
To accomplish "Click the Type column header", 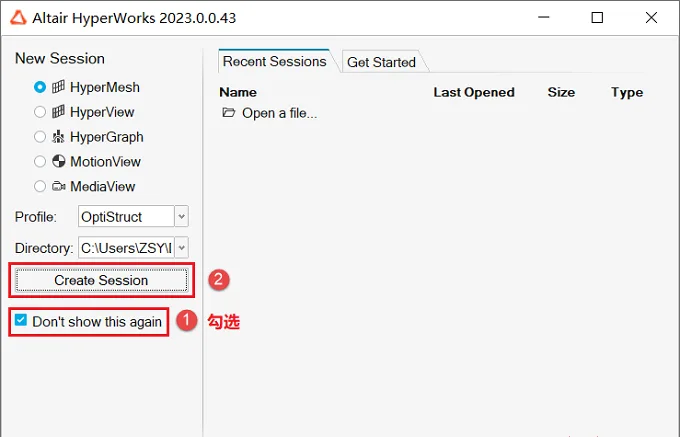I will (x=627, y=92).
